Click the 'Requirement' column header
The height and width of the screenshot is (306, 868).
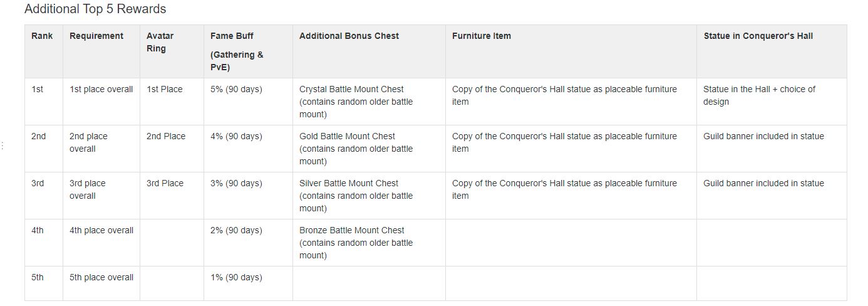[x=96, y=36]
